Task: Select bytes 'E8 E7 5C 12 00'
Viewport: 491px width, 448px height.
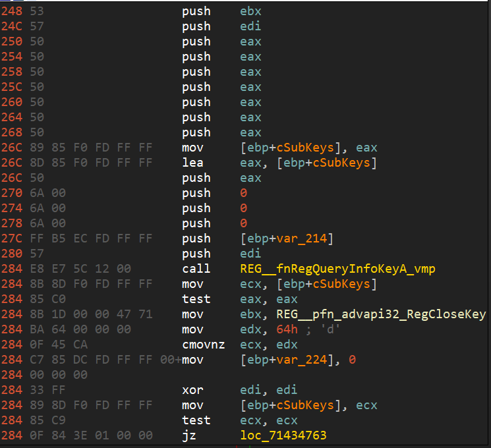Action: [x=80, y=269]
